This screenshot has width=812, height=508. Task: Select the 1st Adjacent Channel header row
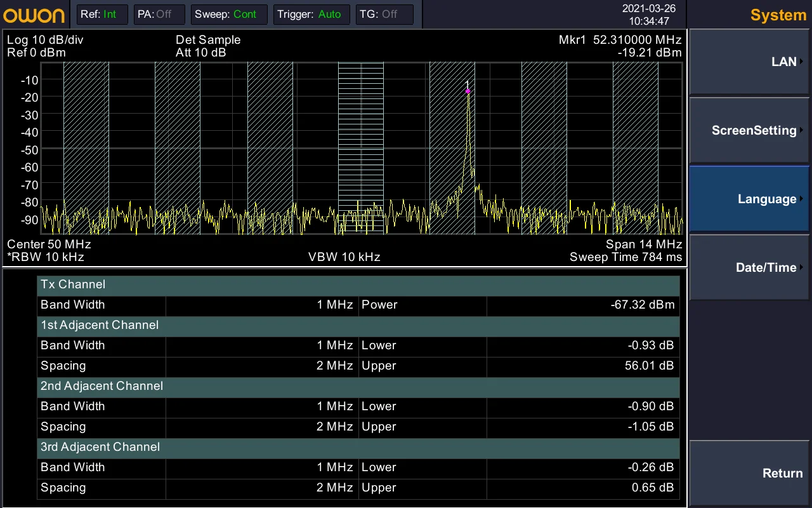click(358, 325)
